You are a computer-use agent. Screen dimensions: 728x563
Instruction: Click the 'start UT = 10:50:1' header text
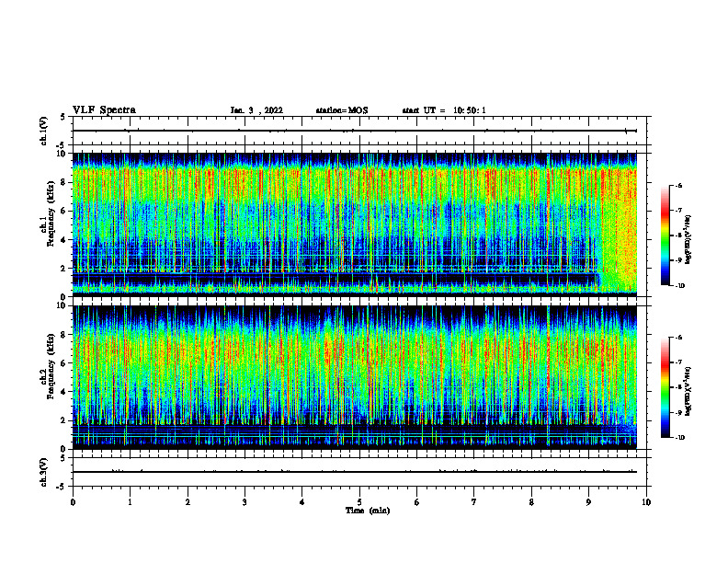pyautogui.click(x=444, y=110)
